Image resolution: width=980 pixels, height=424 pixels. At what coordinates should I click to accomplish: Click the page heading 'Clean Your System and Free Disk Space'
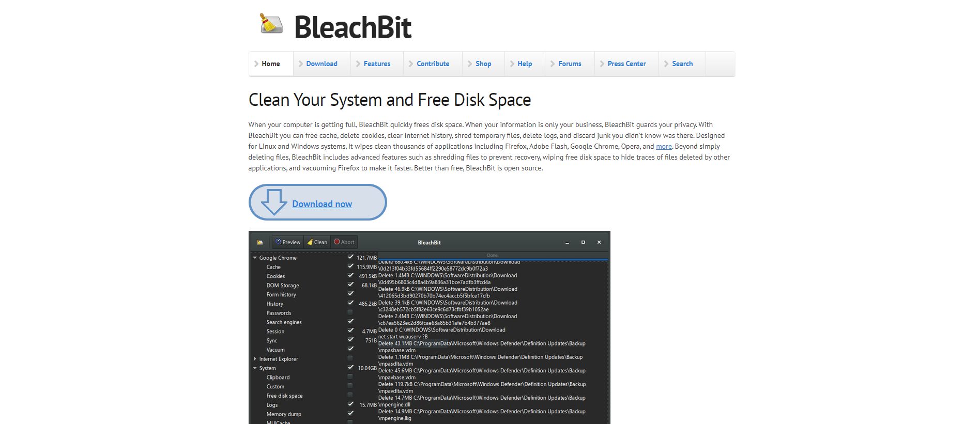390,100
